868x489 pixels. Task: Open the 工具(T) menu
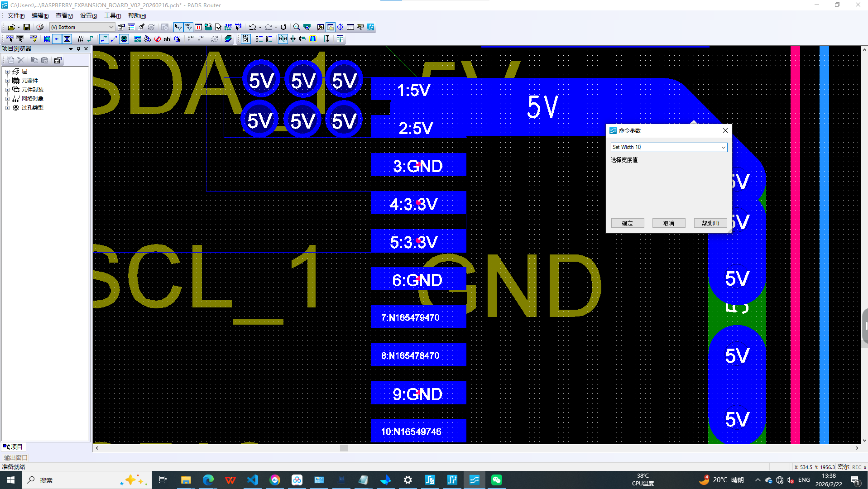click(x=112, y=15)
